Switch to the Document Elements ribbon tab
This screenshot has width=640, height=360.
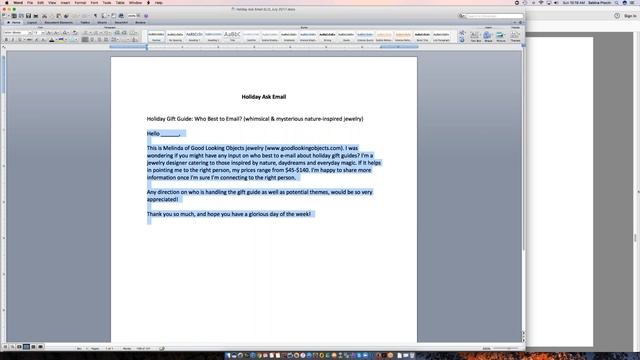[x=58, y=22]
